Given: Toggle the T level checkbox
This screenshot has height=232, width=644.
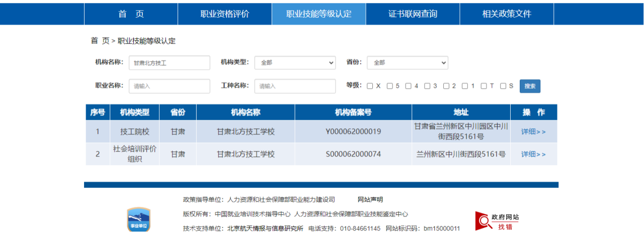Looking at the screenshot, I should pyautogui.click(x=484, y=86).
